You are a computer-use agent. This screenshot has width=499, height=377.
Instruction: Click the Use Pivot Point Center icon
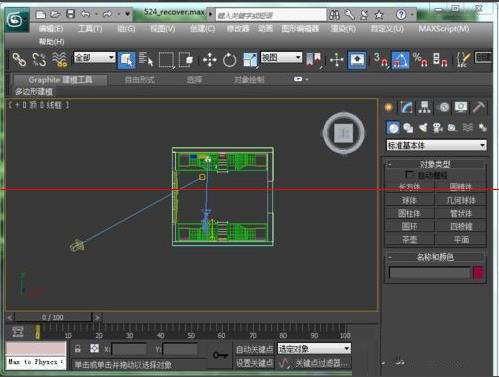pos(314,60)
